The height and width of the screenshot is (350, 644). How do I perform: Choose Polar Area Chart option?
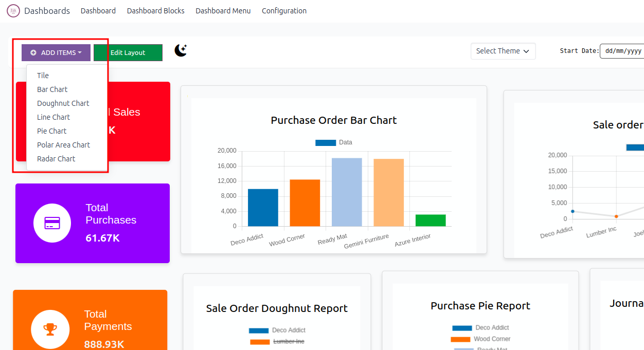[63, 145]
